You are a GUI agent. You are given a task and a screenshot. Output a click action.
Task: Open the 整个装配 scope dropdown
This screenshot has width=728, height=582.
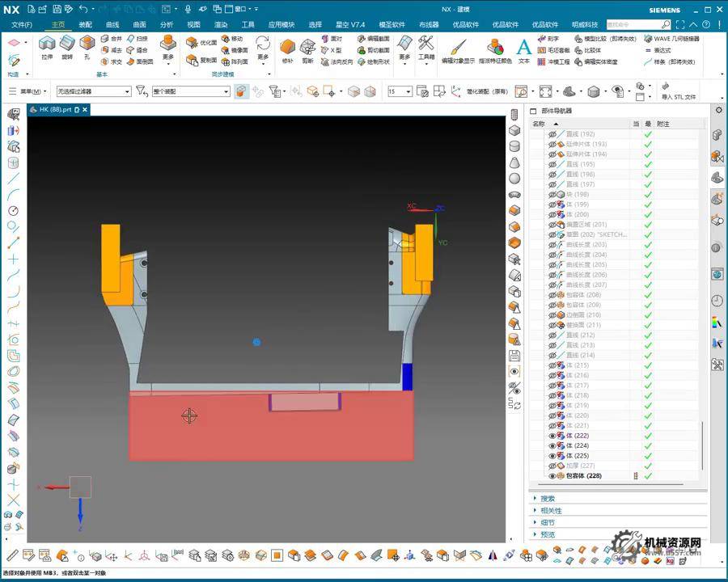click(x=191, y=91)
